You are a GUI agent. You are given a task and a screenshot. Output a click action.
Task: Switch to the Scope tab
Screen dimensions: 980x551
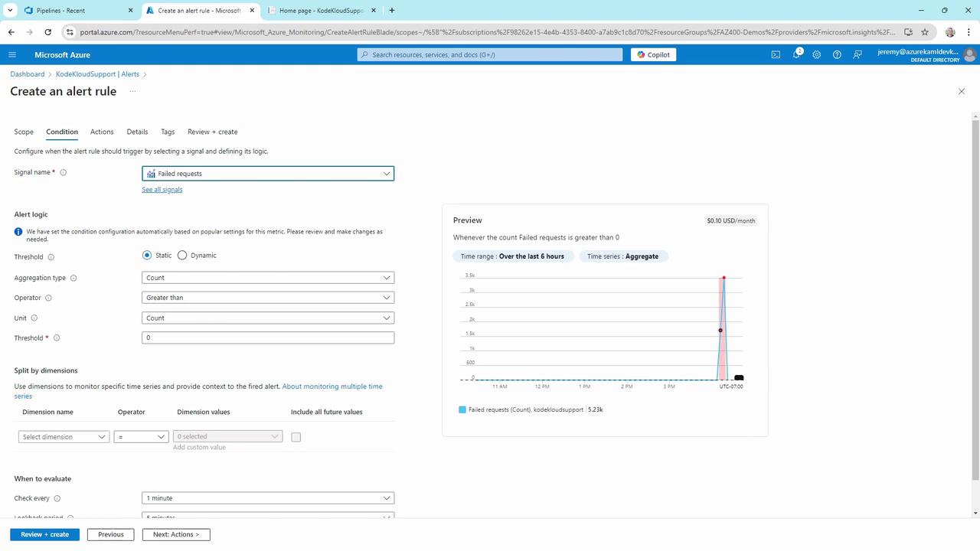pyautogui.click(x=24, y=132)
